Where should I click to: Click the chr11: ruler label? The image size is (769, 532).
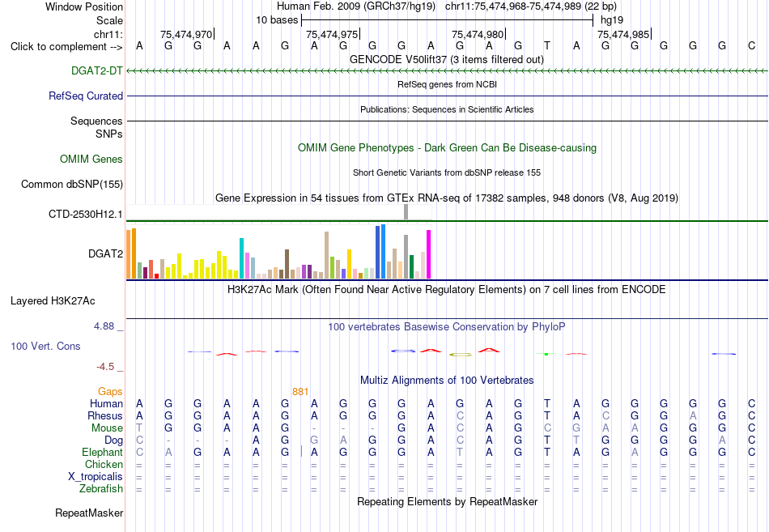point(108,34)
